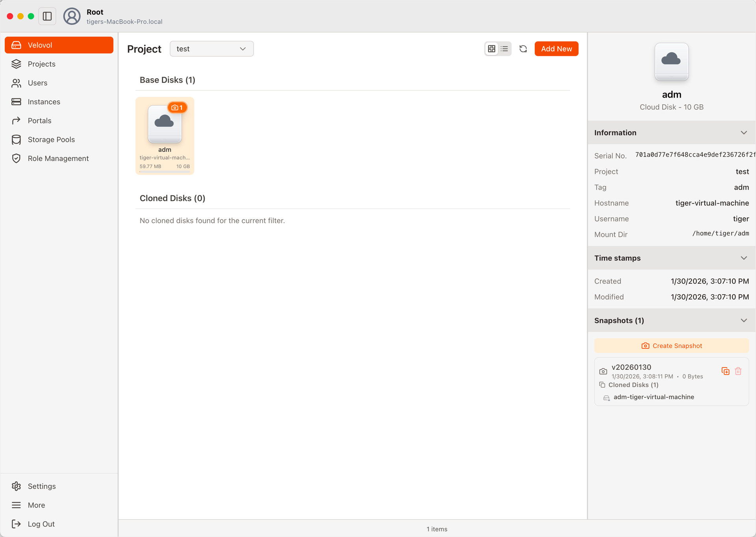Image resolution: width=756 pixels, height=537 pixels.
Task: Open Role Management shield item
Action: click(x=58, y=159)
